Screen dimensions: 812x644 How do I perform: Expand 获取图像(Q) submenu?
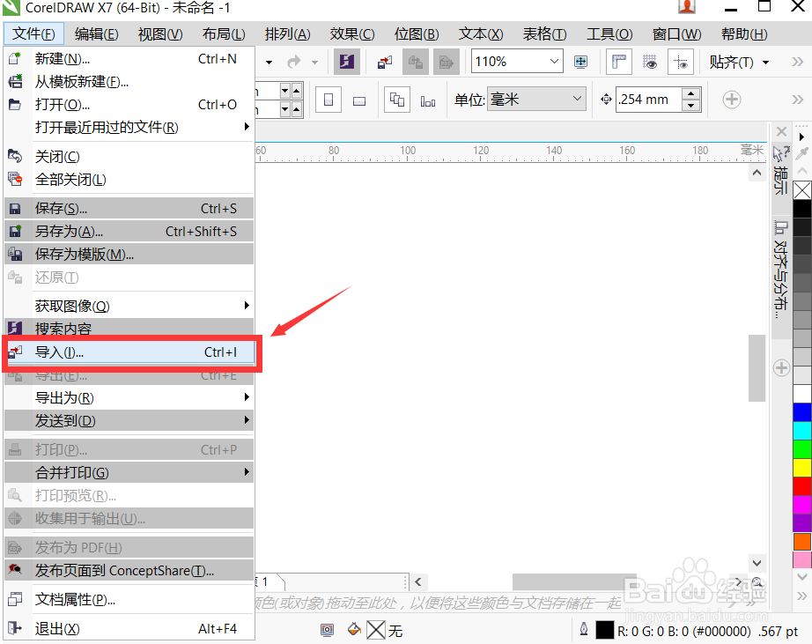click(129, 307)
